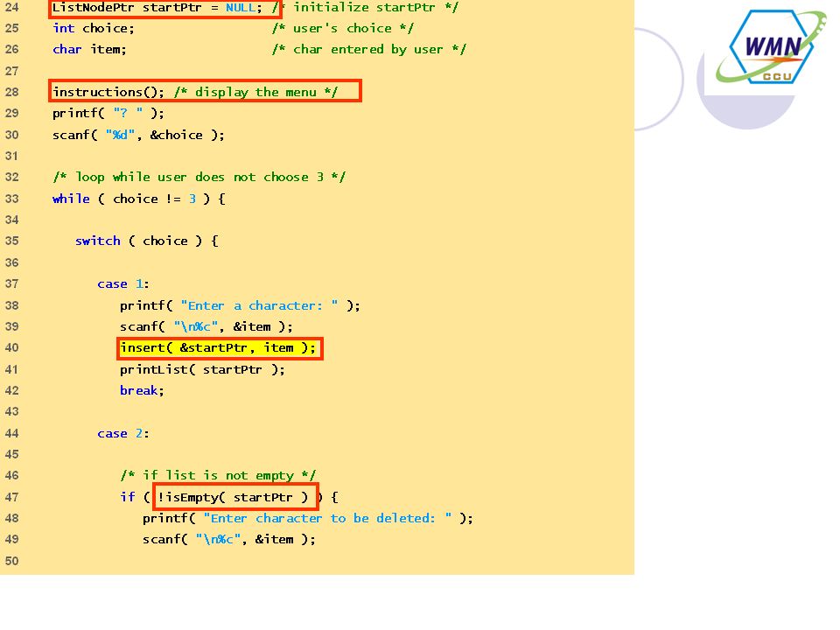
Task: Select the 'char item;' declaration
Action: [x=89, y=49]
